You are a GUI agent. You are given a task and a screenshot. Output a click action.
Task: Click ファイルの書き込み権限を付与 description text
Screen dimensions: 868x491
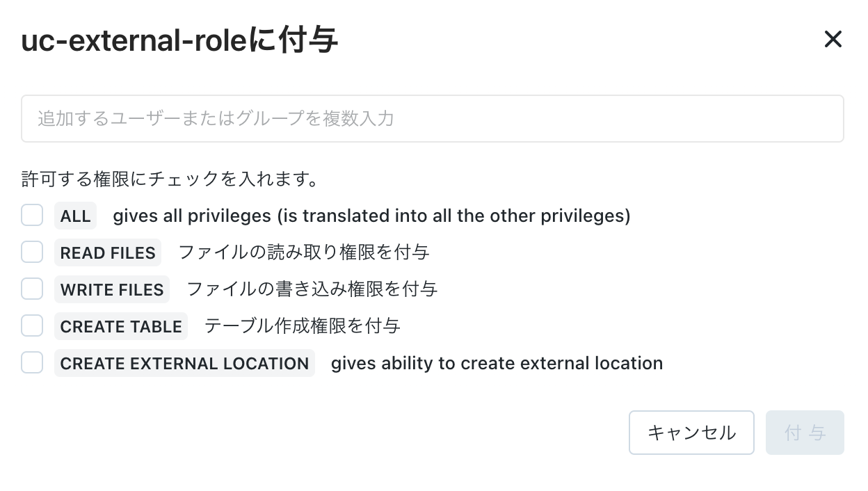coord(312,289)
